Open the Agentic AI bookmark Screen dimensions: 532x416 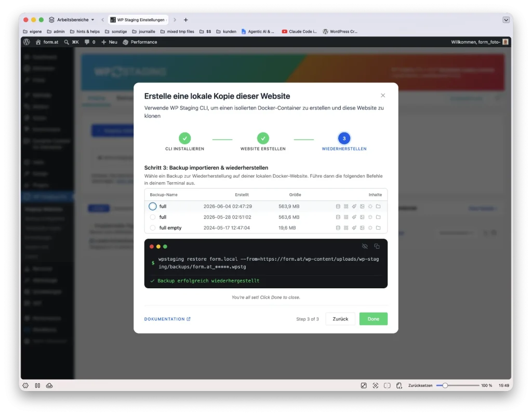pos(258,32)
